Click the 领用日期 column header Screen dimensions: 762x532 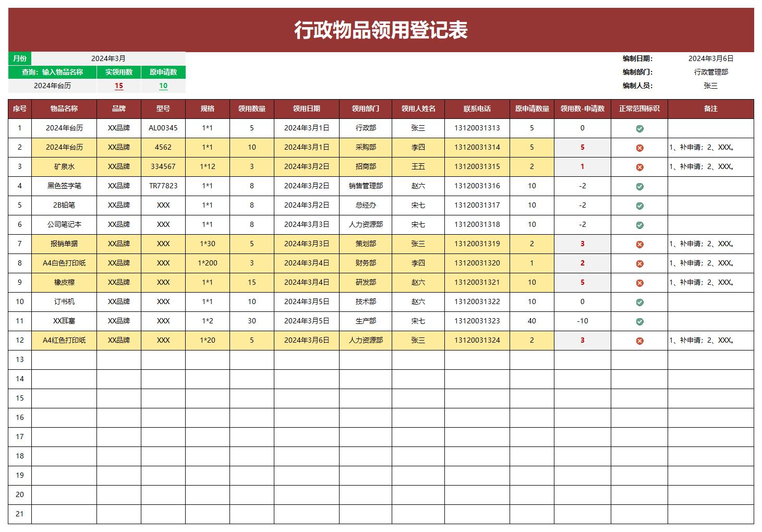coord(307,108)
